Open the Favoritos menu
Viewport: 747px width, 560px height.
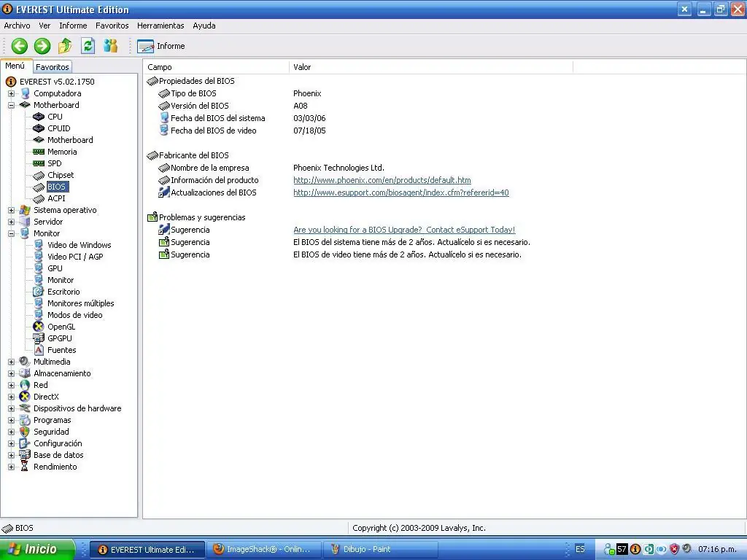tap(112, 26)
